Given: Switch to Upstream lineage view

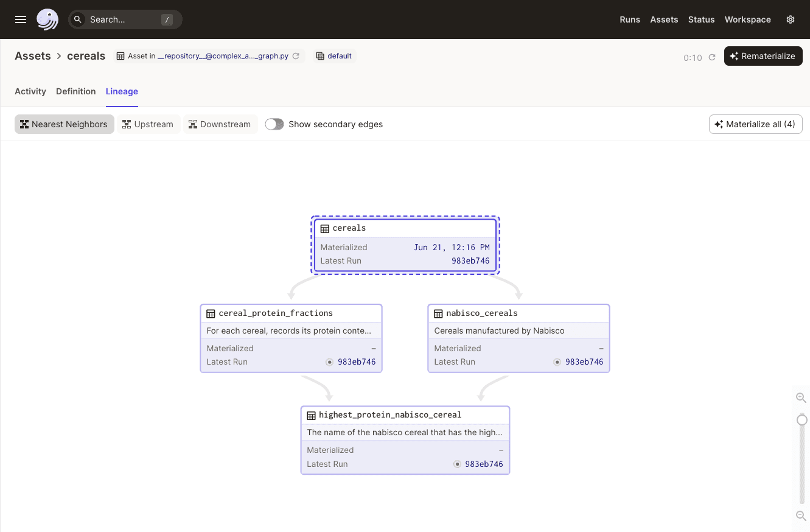Looking at the screenshot, I should pyautogui.click(x=148, y=124).
